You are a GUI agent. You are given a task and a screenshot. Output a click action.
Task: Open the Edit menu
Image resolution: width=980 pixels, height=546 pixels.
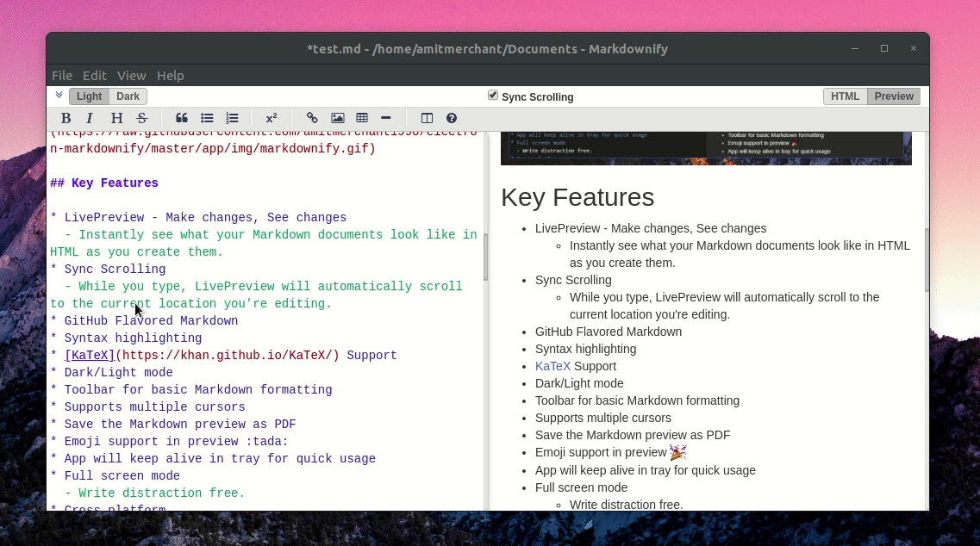(94, 76)
